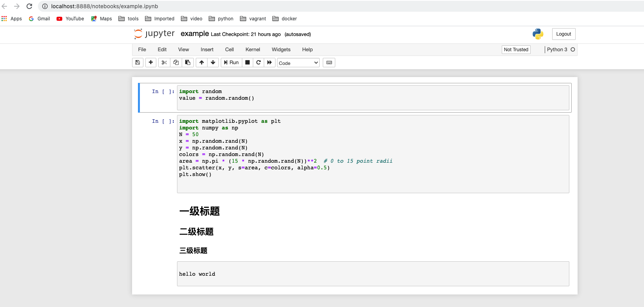Open the Edit menu

click(x=162, y=50)
